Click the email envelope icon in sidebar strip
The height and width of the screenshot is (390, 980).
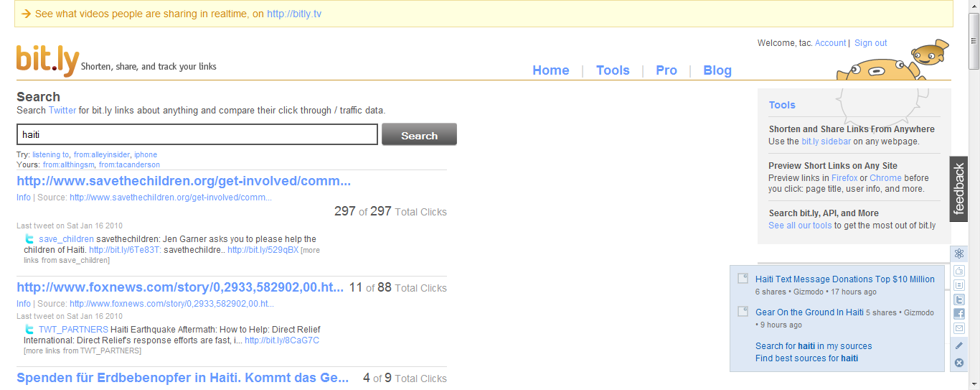[959, 328]
